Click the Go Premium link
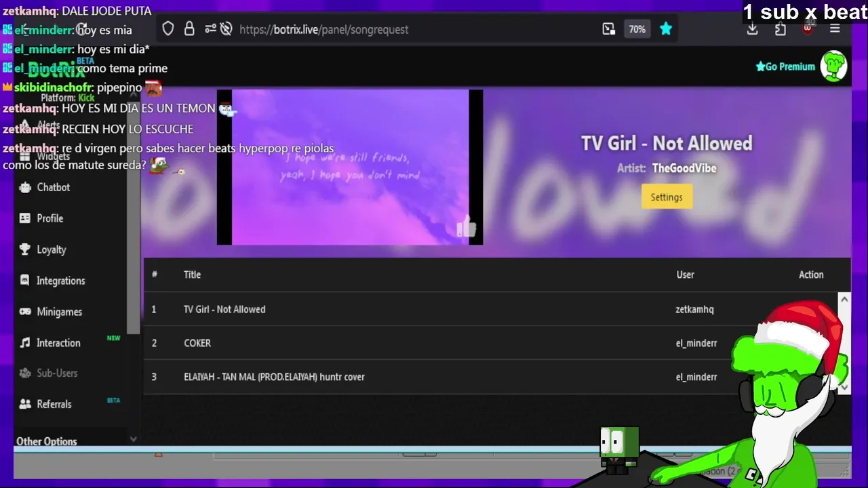This screenshot has height=488, width=868. (x=785, y=66)
